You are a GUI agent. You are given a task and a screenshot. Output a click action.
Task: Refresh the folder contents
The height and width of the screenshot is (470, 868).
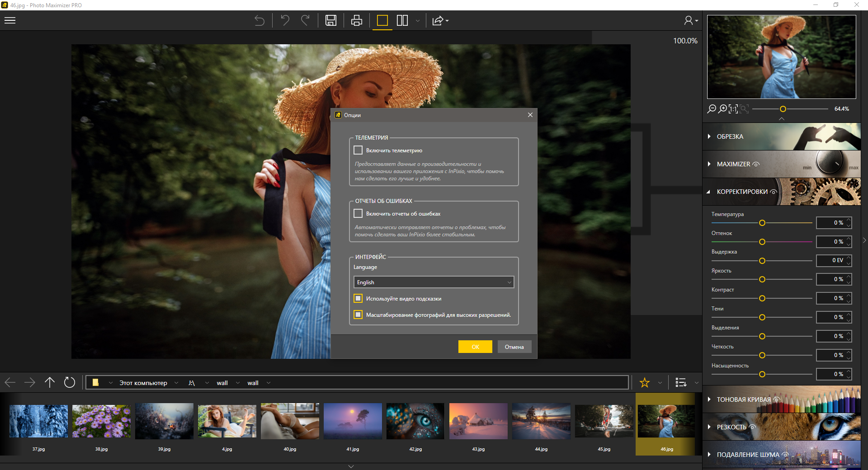(70, 382)
